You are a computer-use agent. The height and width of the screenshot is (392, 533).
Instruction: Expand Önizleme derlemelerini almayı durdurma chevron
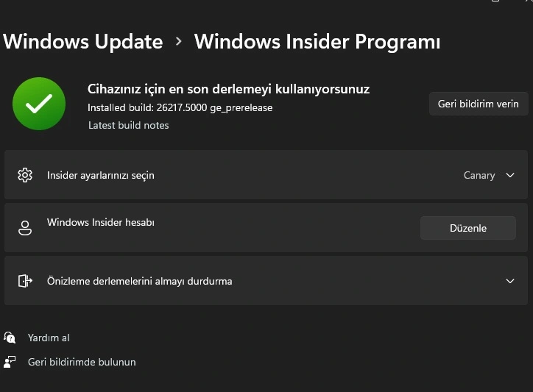[x=510, y=281]
